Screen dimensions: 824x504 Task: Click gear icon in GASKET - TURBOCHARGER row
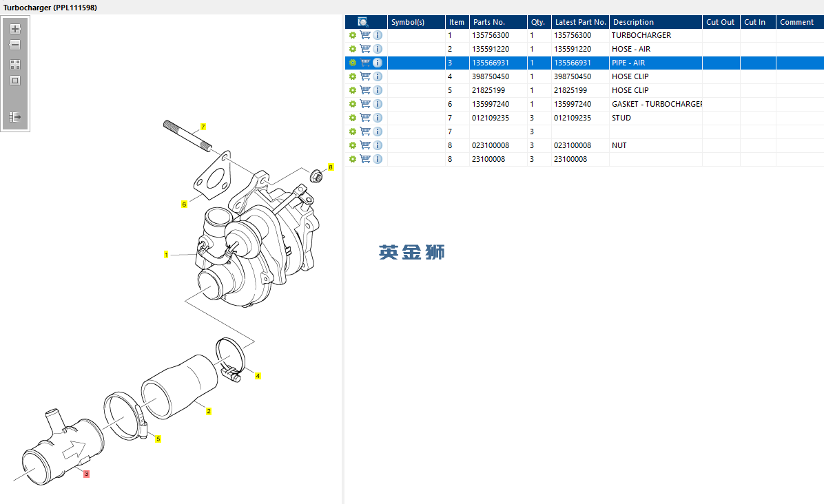point(353,104)
